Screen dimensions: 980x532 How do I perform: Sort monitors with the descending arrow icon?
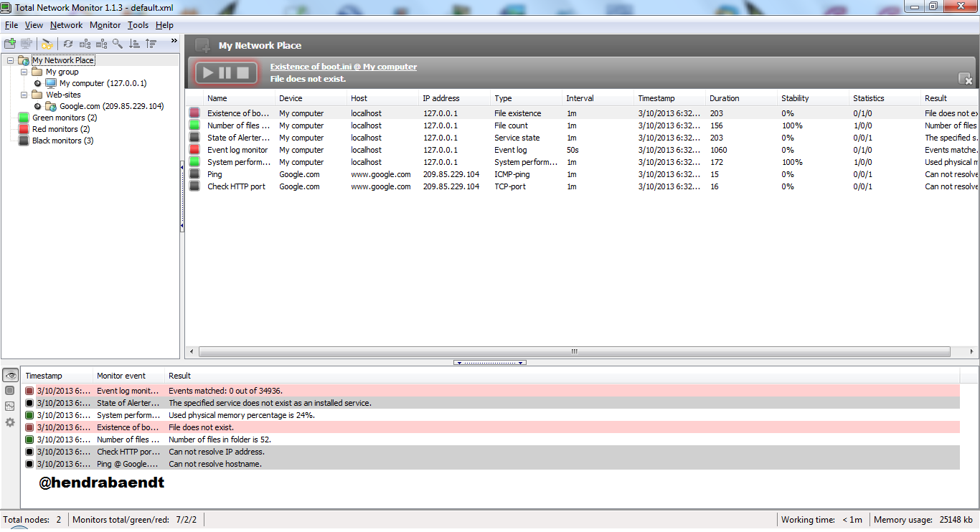tap(134, 44)
